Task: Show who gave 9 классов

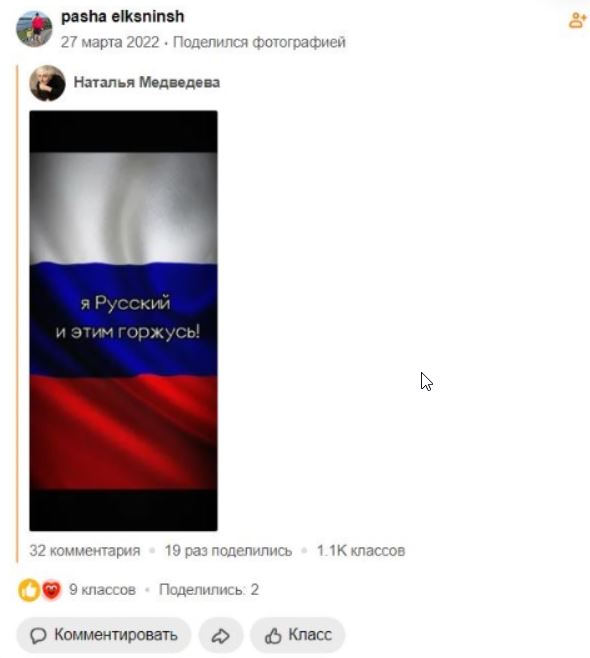Action: point(102,590)
